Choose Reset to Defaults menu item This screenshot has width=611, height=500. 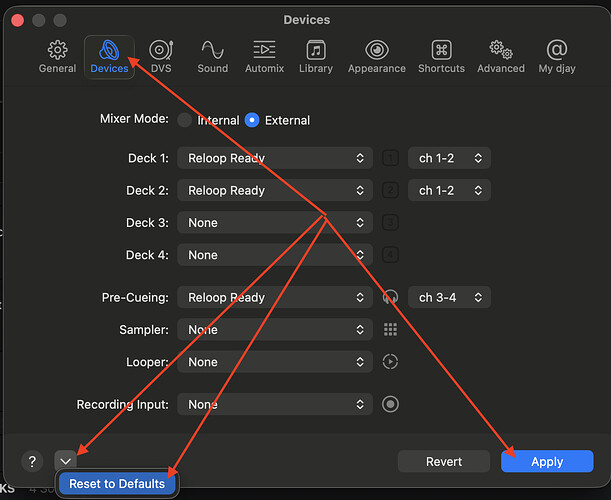point(117,484)
